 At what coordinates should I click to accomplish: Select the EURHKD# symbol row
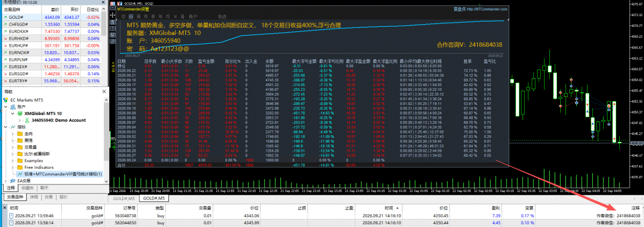coord(52,38)
